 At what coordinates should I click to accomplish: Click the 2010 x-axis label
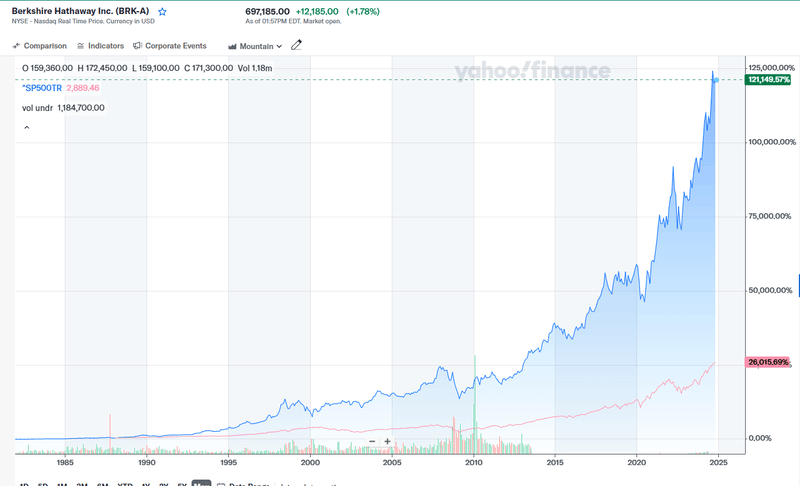click(x=473, y=463)
